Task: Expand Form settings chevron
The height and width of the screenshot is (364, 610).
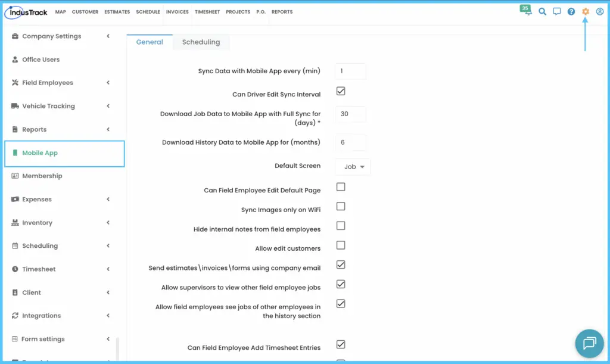Action: [108, 339]
